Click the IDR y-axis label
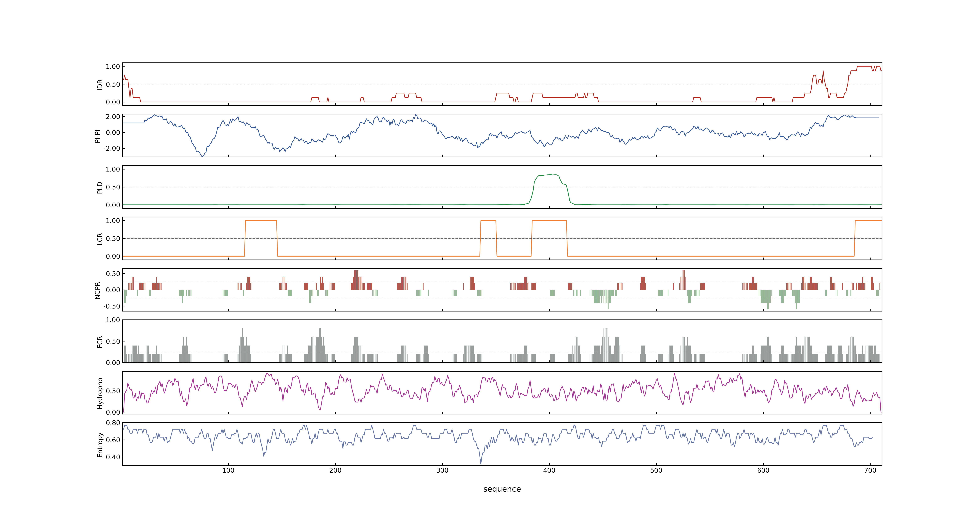The width and height of the screenshot is (980, 523). (x=100, y=85)
